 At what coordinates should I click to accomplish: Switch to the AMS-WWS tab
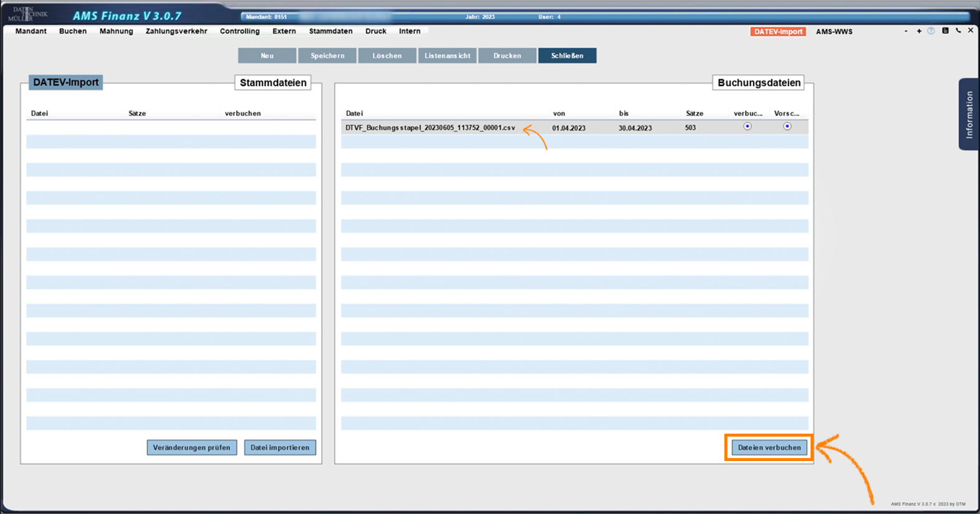833,32
